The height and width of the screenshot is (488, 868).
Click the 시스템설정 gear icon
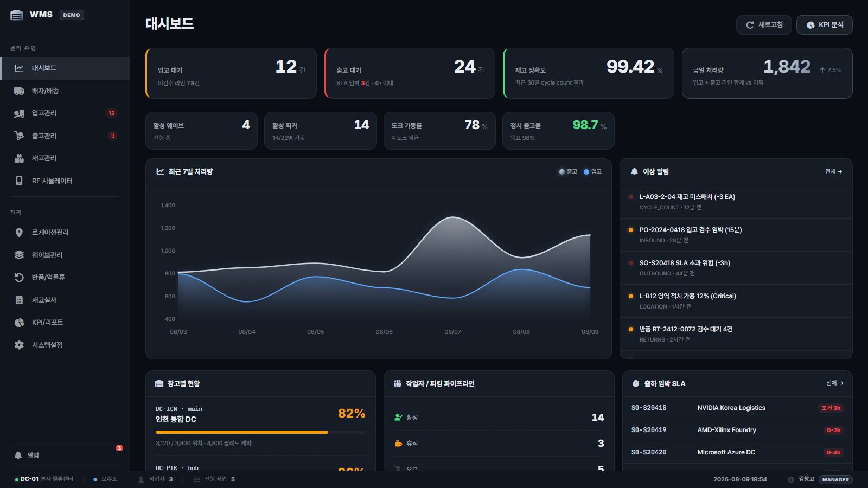coord(19,345)
